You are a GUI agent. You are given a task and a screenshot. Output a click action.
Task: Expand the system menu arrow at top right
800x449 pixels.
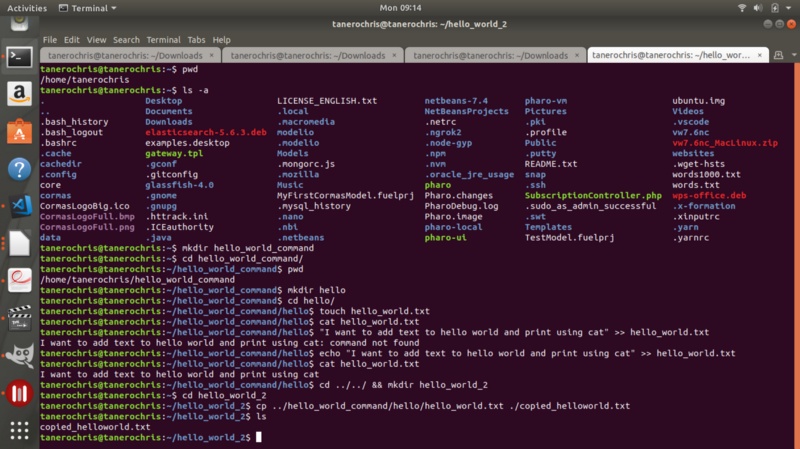pos(787,7)
